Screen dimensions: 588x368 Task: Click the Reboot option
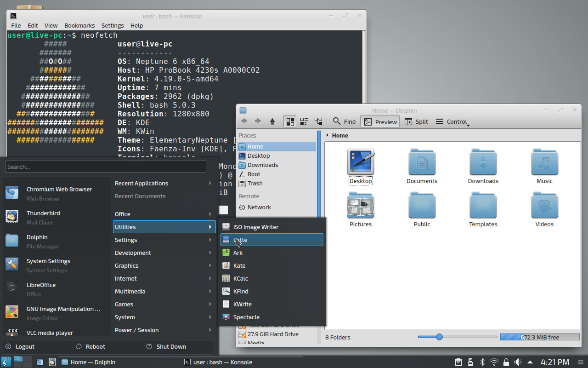click(x=96, y=346)
